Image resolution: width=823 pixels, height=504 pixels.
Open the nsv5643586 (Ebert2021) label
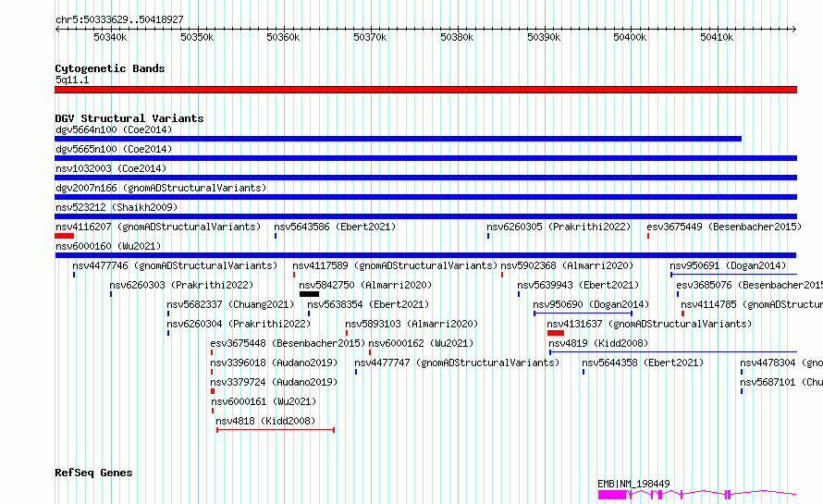(335, 227)
